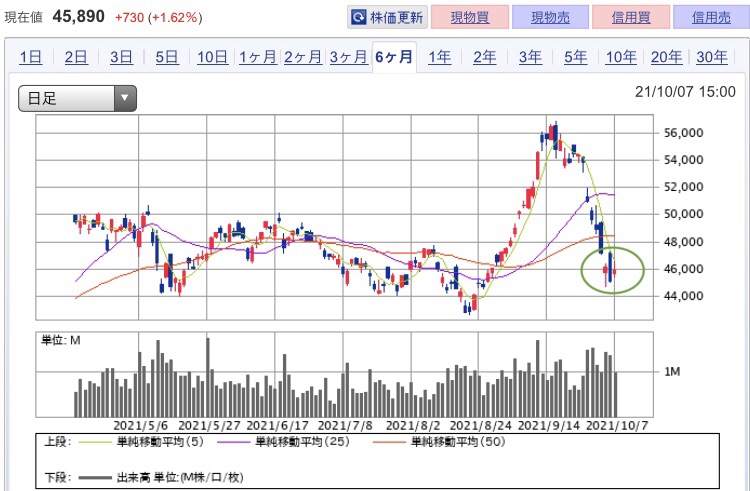Click the 1M volume axis label
The image size is (750, 491).
point(672,371)
